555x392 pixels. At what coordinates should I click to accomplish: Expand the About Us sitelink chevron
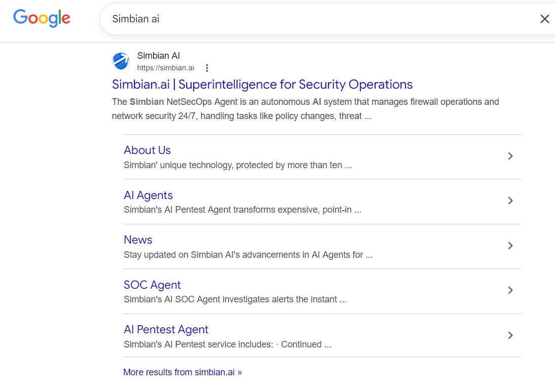click(510, 156)
